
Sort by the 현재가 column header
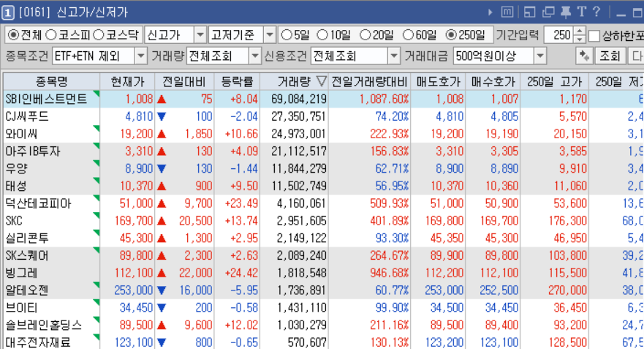[x=127, y=82]
